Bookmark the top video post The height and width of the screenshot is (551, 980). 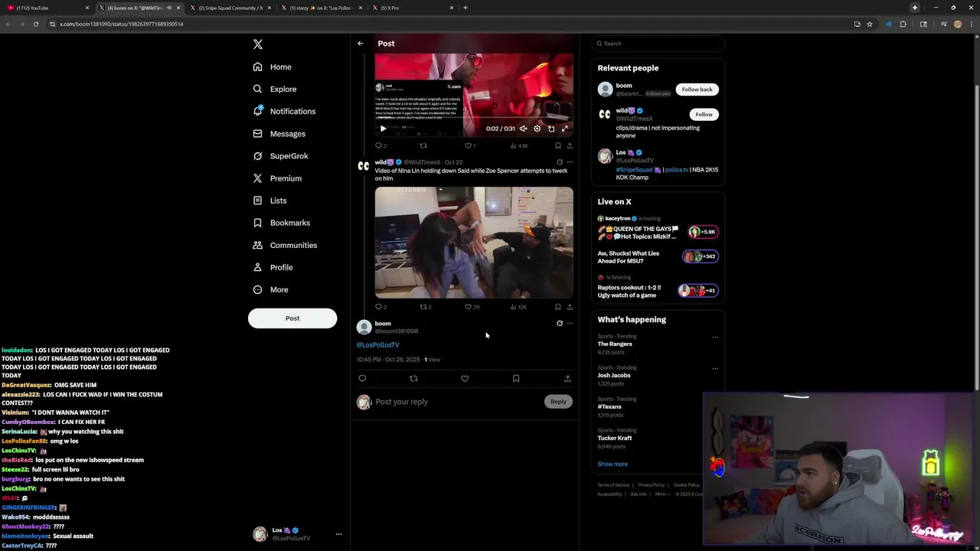click(557, 145)
